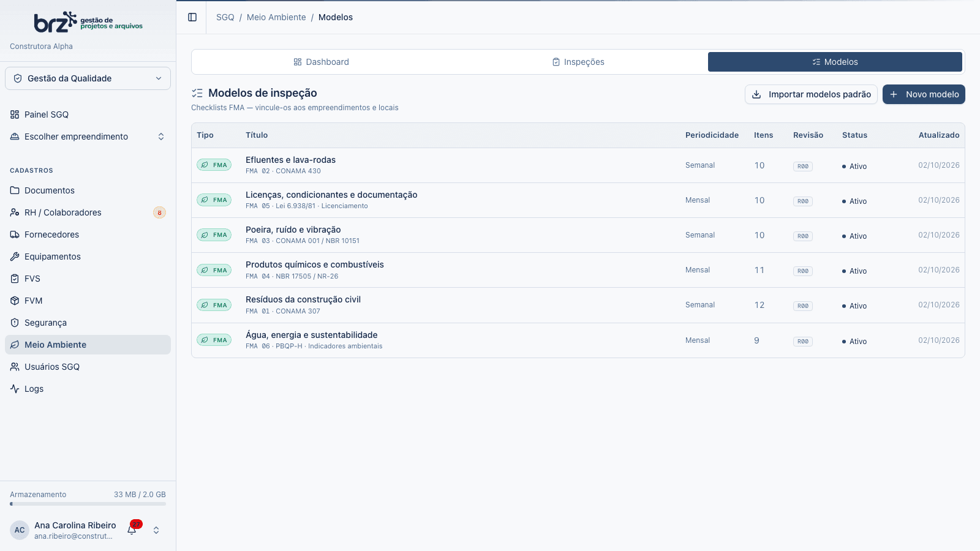Switch to the Dashboard tab
980x551 pixels.
pyautogui.click(x=321, y=62)
